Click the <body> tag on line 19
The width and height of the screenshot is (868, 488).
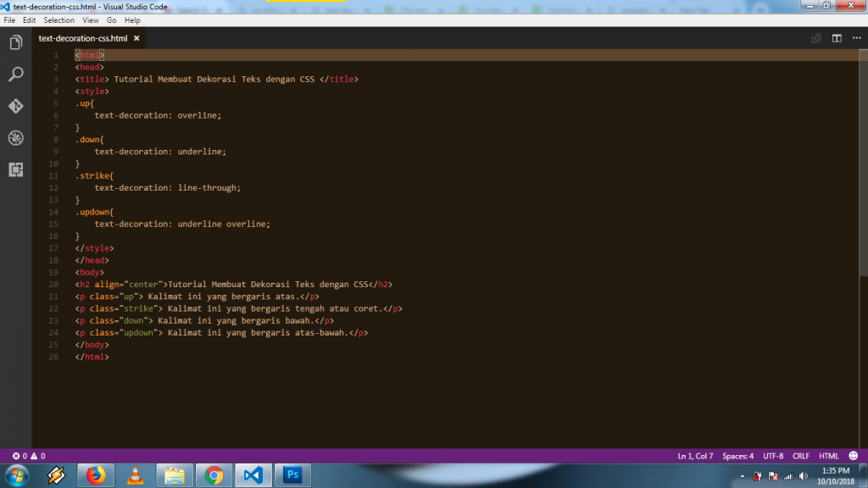pos(89,272)
